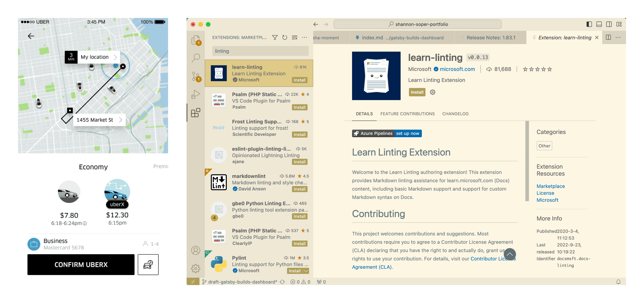Screen dimensions: 644x303
Task: Open Frost Linting Support list item
Action: pyautogui.click(x=259, y=128)
